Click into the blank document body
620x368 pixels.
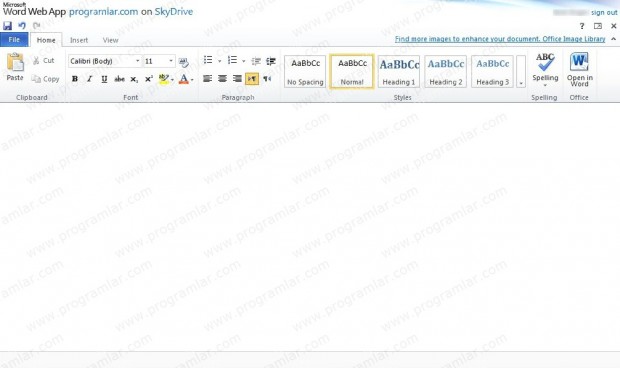click(x=310, y=227)
